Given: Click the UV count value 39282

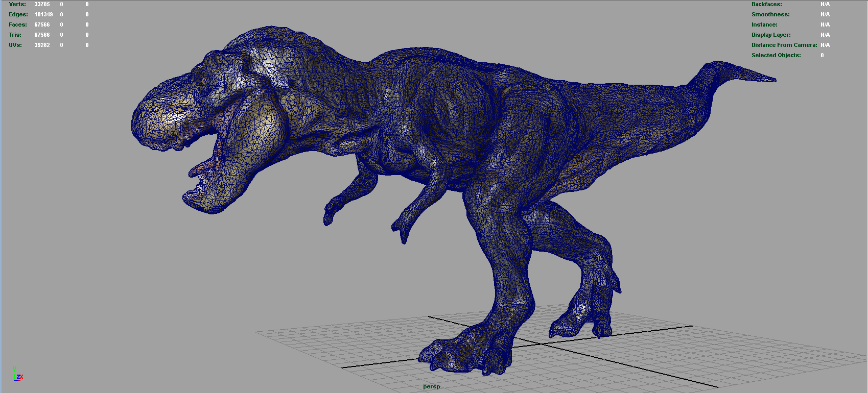Looking at the screenshot, I should pos(42,45).
